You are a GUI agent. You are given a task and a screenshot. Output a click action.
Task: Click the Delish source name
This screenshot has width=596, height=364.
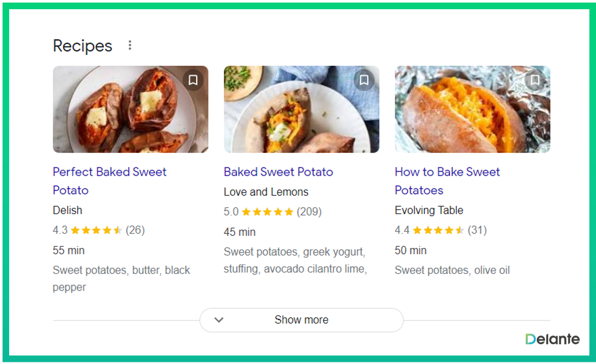67,210
